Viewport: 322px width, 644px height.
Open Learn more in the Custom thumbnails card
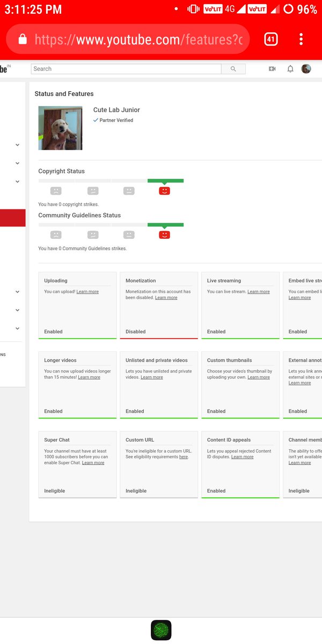click(259, 377)
